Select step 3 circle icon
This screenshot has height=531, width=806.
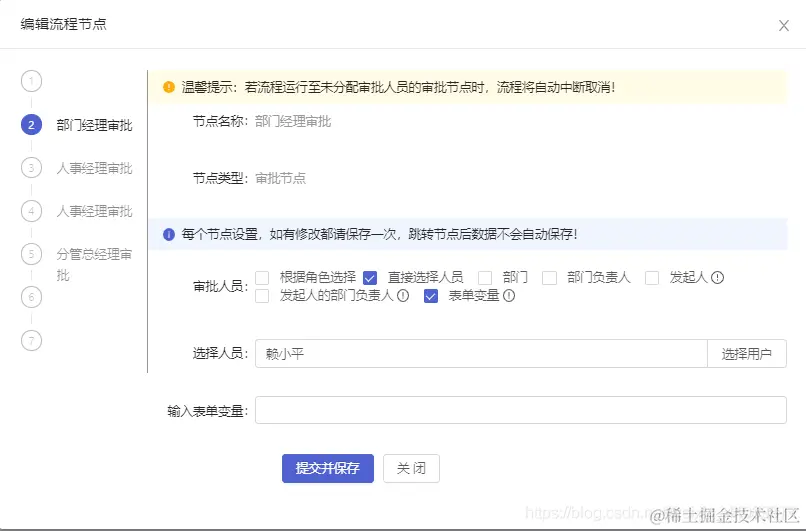tap(31, 168)
